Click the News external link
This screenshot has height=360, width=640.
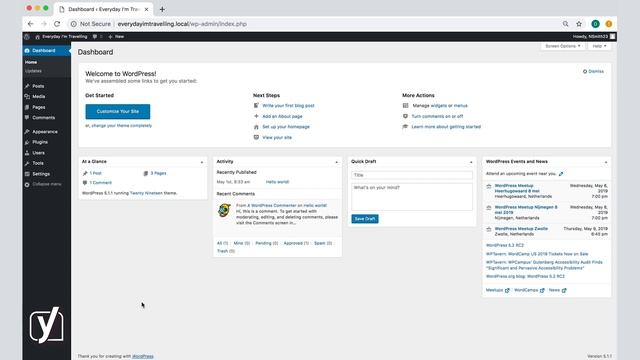pyautogui.click(x=557, y=290)
